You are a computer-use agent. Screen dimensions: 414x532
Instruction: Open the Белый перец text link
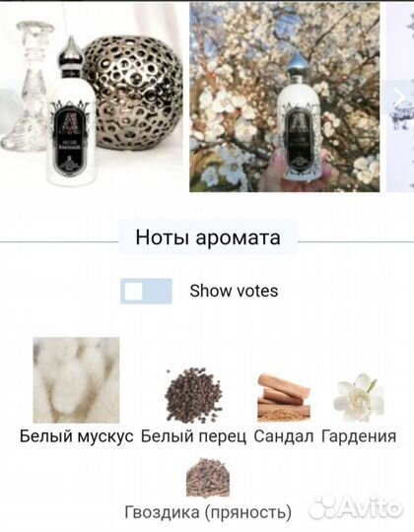[x=194, y=436]
